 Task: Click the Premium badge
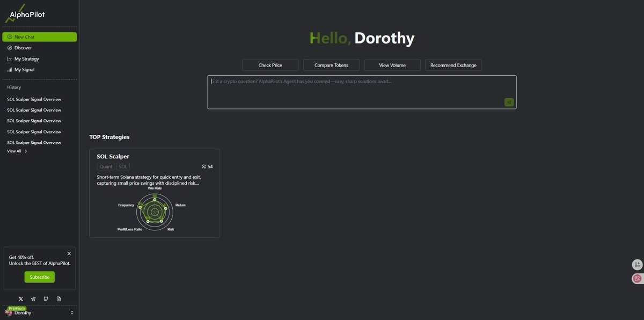pyautogui.click(x=17, y=308)
